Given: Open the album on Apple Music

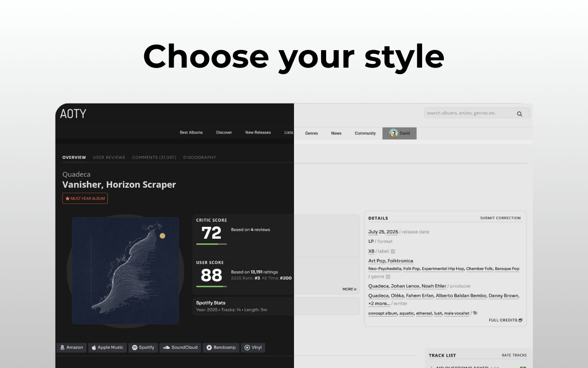Looking at the screenshot, I should click(107, 348).
